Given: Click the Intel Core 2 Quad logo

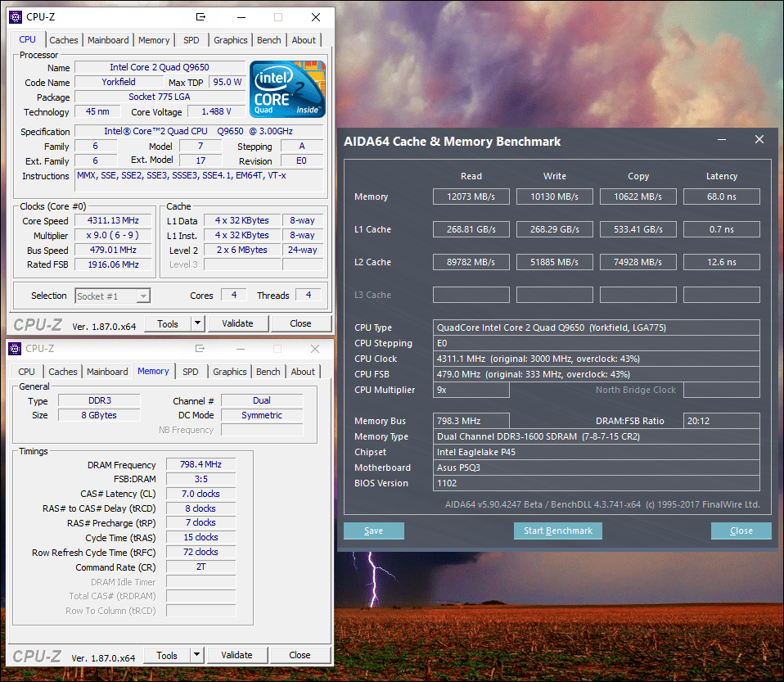Looking at the screenshot, I should click(x=287, y=89).
